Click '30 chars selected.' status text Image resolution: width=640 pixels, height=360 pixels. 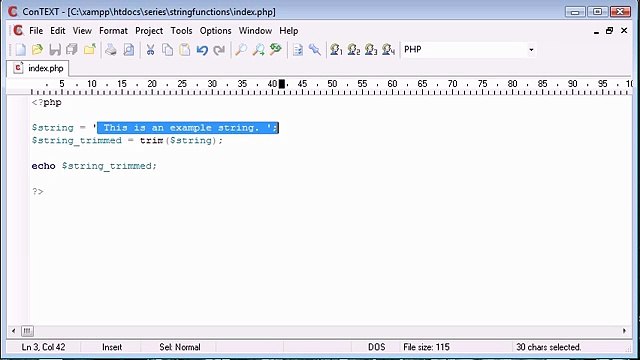pyautogui.click(x=548, y=347)
